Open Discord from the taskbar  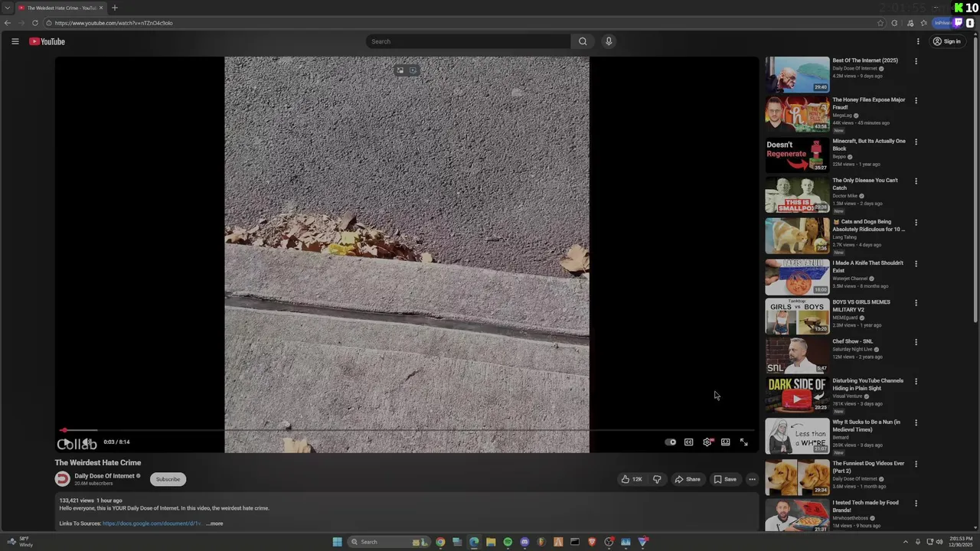coord(524,542)
